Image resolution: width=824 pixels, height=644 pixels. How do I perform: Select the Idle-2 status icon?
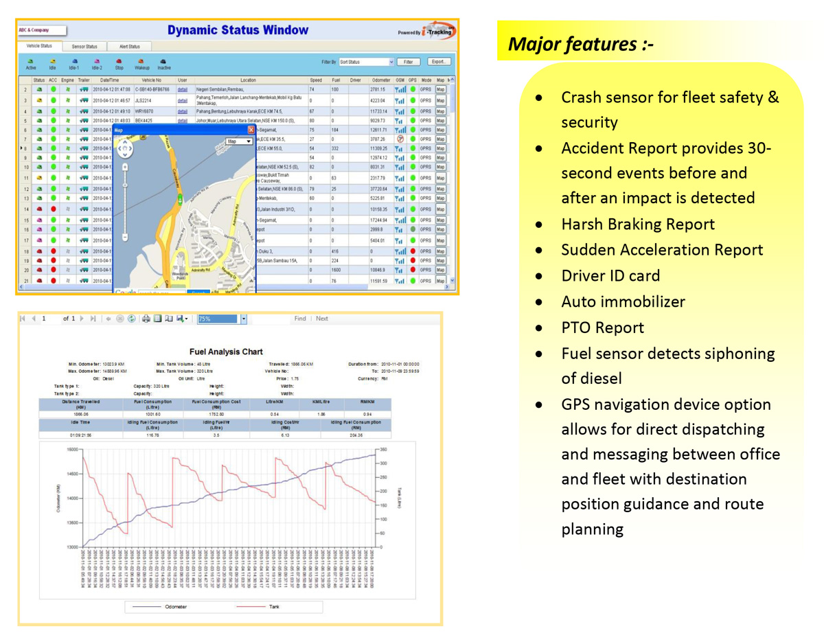point(97,62)
